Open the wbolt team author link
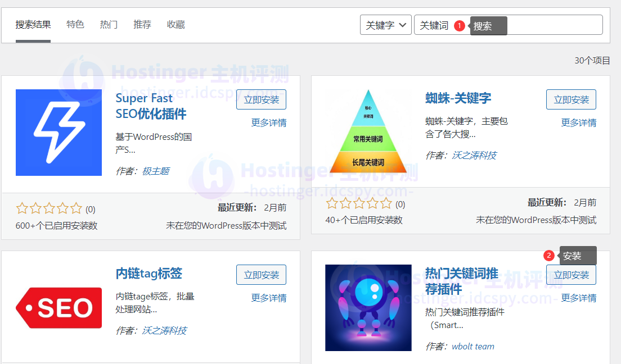 [472, 346]
